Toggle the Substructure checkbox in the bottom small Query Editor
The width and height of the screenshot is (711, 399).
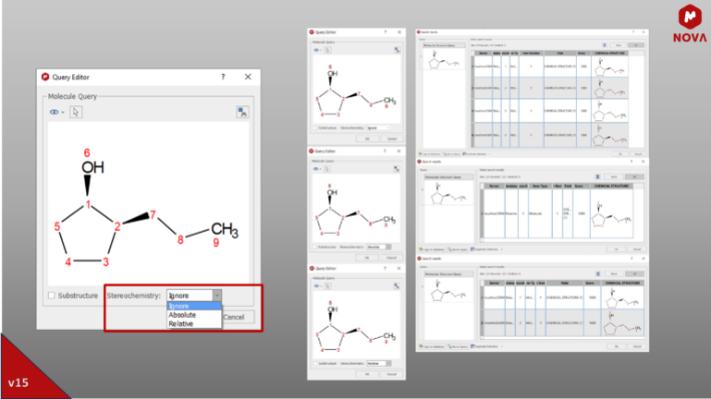pos(315,364)
